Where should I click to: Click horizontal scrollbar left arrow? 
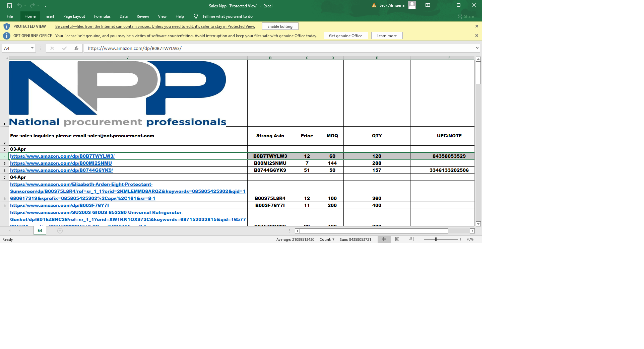click(297, 231)
